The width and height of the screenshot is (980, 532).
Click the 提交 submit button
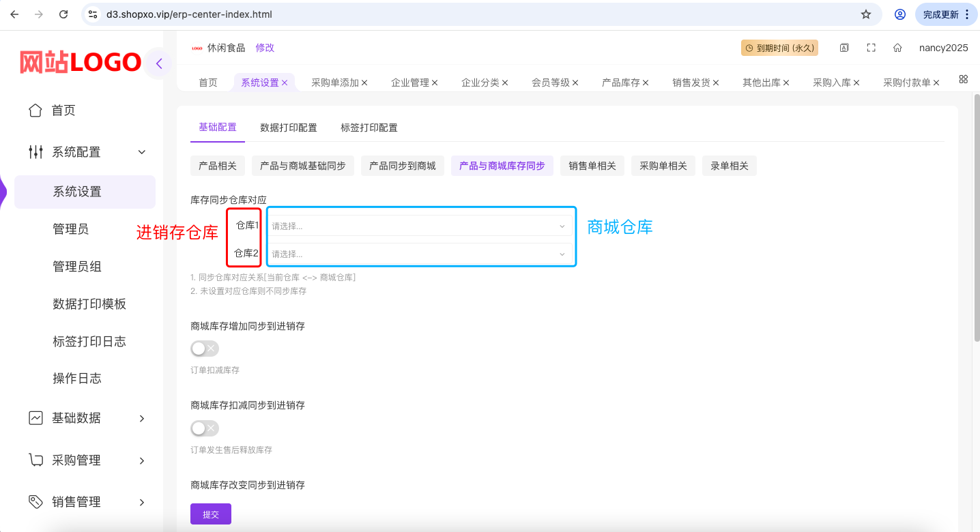[x=211, y=514]
